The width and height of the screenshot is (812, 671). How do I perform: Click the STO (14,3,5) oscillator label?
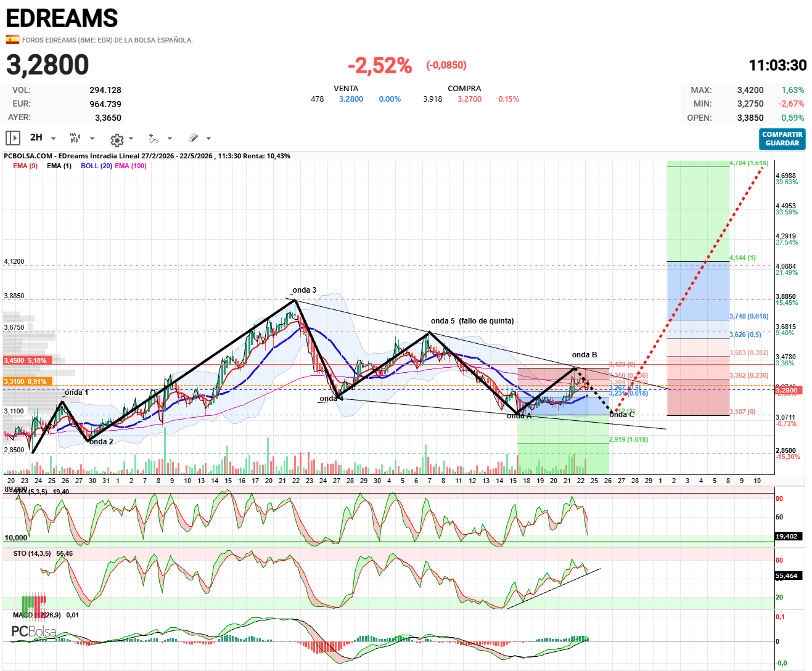pyautogui.click(x=43, y=553)
